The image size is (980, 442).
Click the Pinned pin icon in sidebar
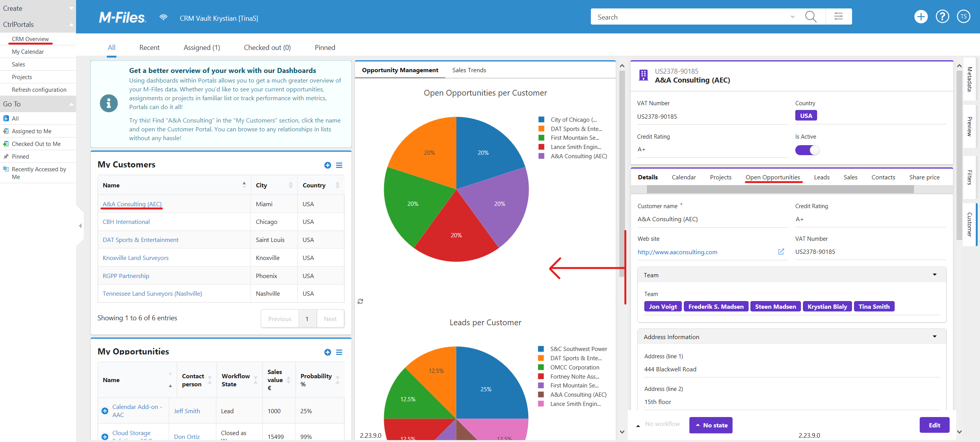click(6, 156)
